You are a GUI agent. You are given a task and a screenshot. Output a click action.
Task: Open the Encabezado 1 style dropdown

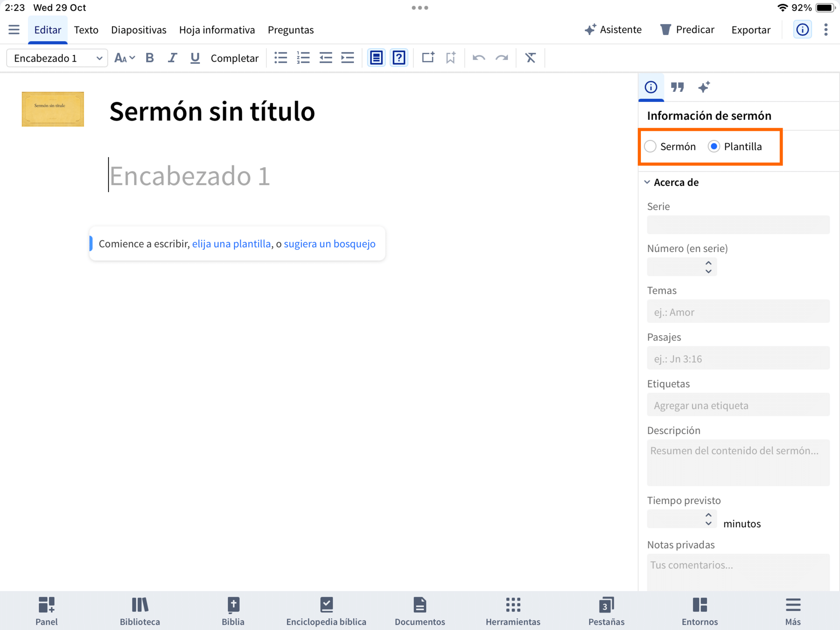point(57,58)
